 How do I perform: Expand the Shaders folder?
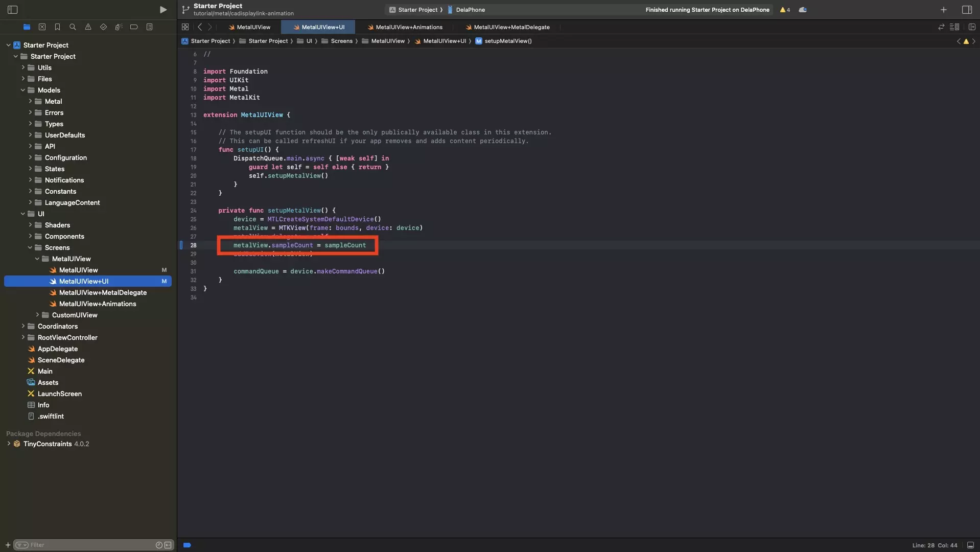(30, 225)
